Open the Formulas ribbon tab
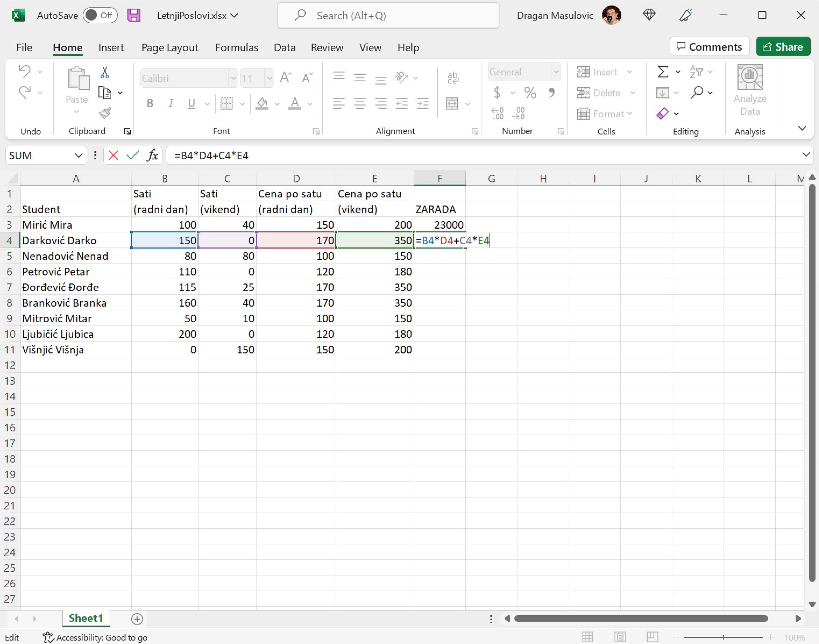This screenshot has height=644, width=819. 236,48
